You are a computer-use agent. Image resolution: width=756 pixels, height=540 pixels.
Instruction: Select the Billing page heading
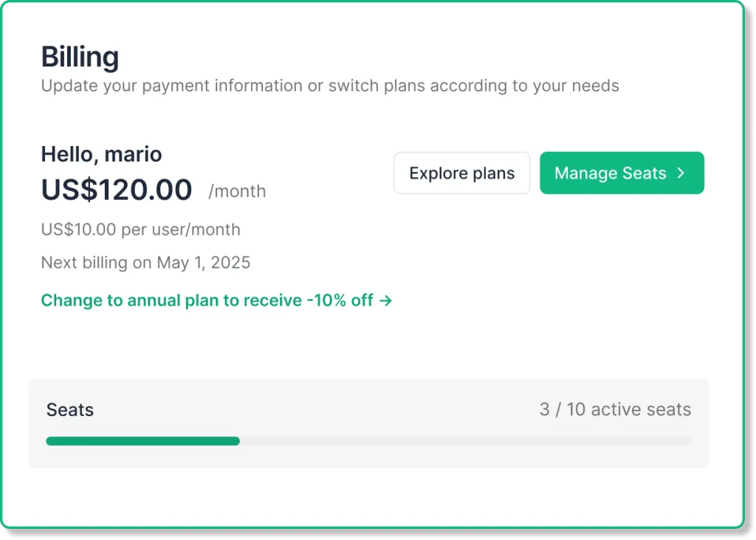click(80, 58)
